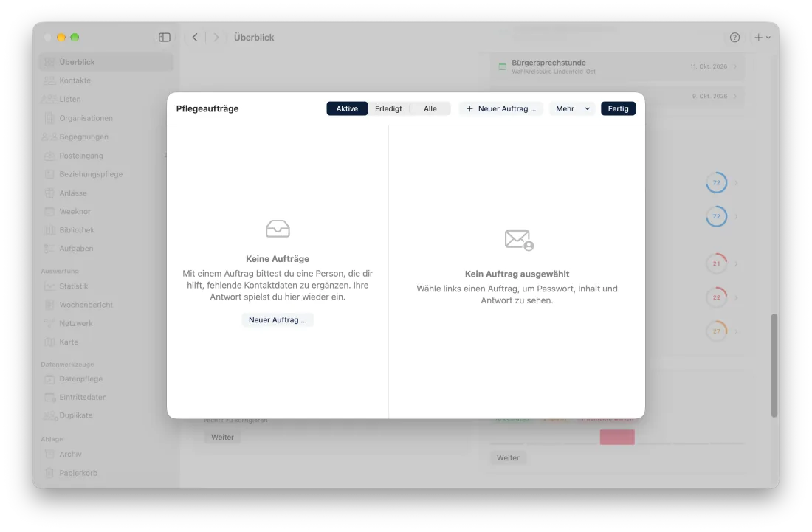Click the Organisationen building icon in sidebar
Viewport: 812px width, 532px height.
(49, 118)
